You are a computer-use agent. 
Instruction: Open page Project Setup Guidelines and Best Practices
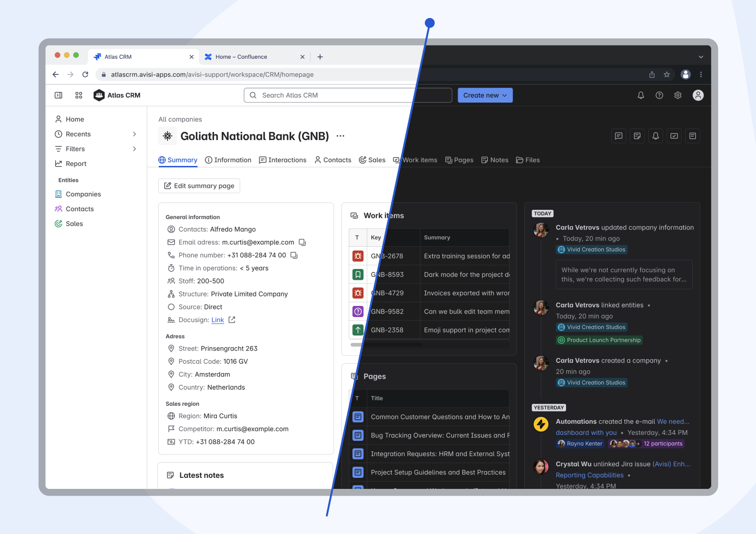click(x=438, y=473)
